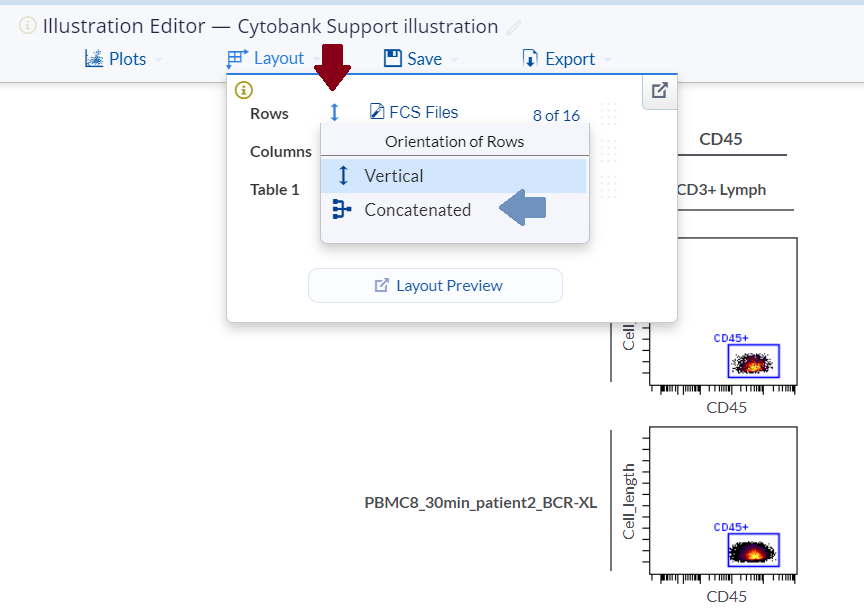Click the 8 of 16 files count
Screen dimensions: 864x615
[x=556, y=115]
